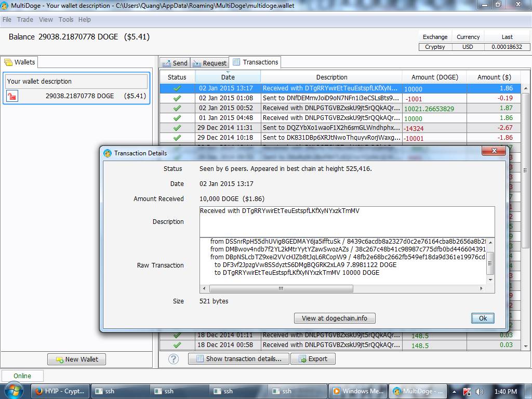The height and width of the screenshot is (399, 532).
Task: Click the 10021.26653829 amount cell
Action: [435, 109]
